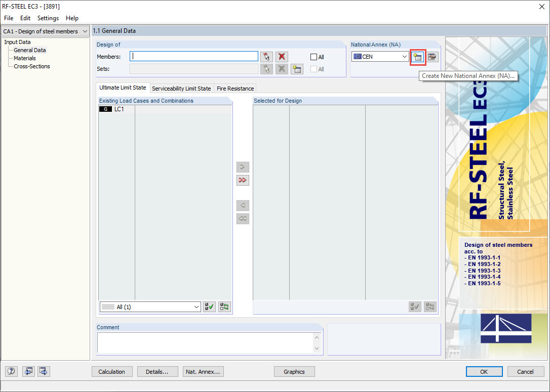Click the Cancel button
550x392 pixels.
click(526, 372)
